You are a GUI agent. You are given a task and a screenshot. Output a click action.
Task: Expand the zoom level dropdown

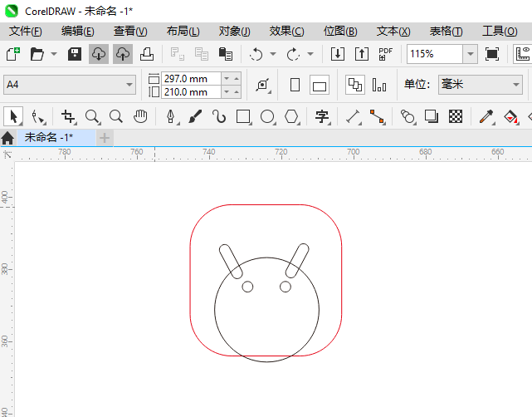pos(471,54)
